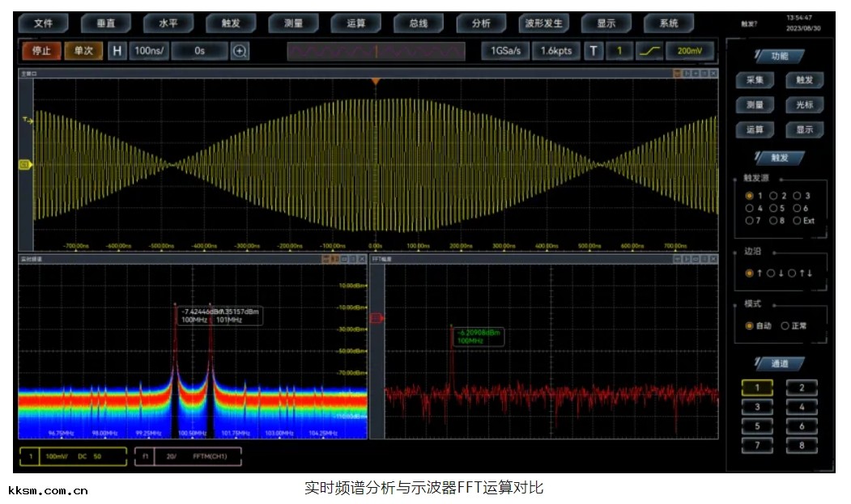Click the T trigger icon in toolbar

click(x=594, y=51)
